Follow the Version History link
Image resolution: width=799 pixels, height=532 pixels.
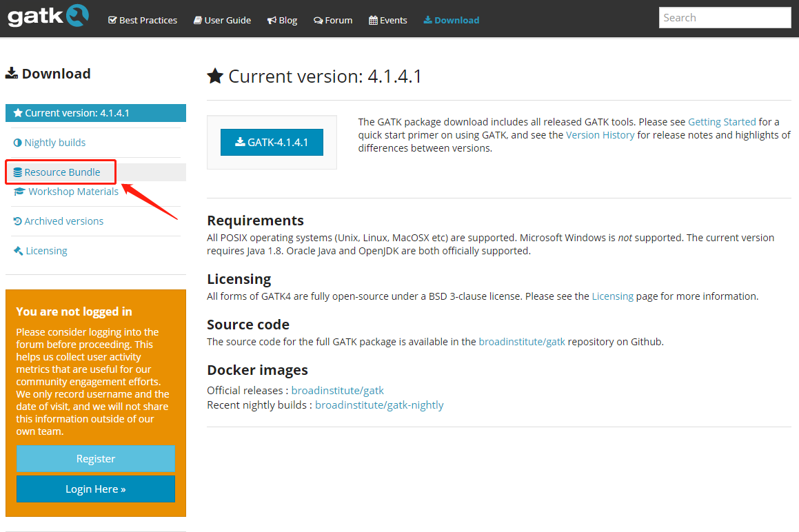(600, 135)
